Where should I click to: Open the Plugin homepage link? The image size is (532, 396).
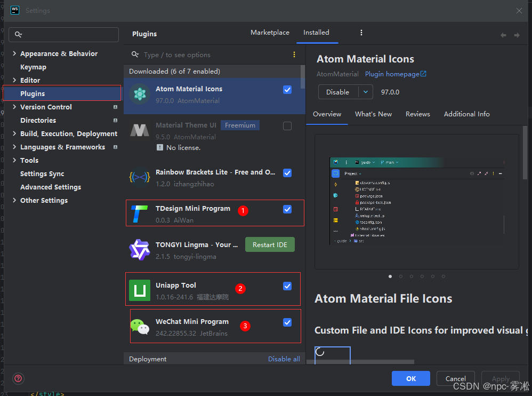pyautogui.click(x=392, y=74)
